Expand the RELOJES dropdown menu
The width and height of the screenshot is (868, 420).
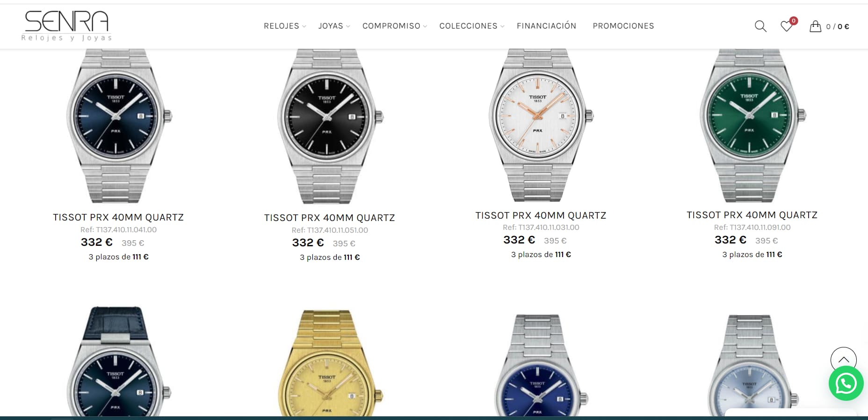[285, 26]
